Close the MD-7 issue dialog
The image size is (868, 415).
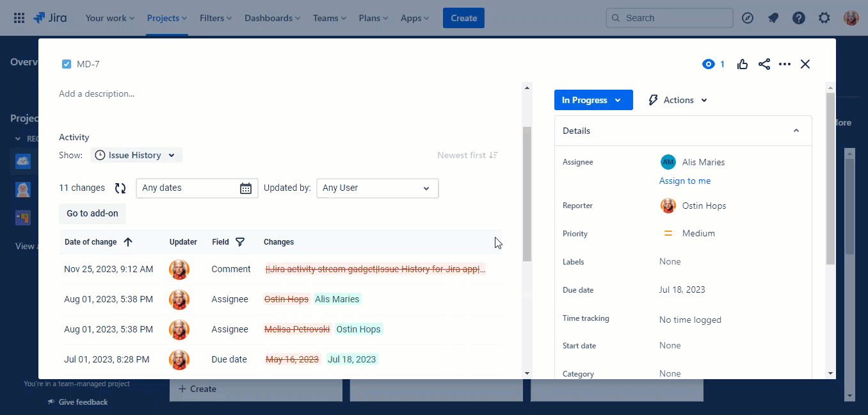805,64
